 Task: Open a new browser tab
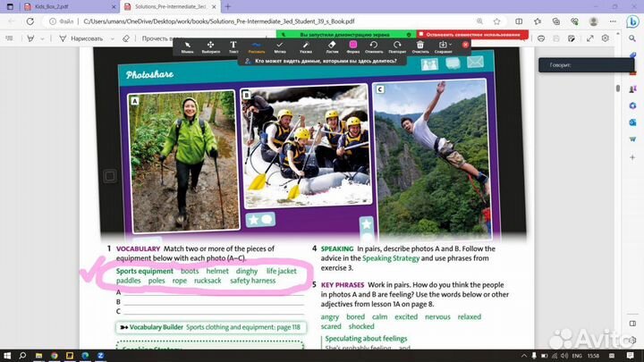[x=228, y=6]
